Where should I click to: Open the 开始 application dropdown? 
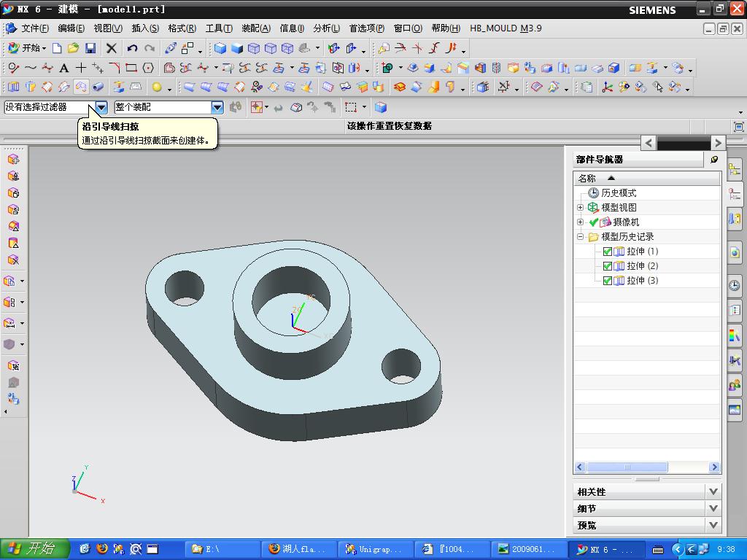28,48
